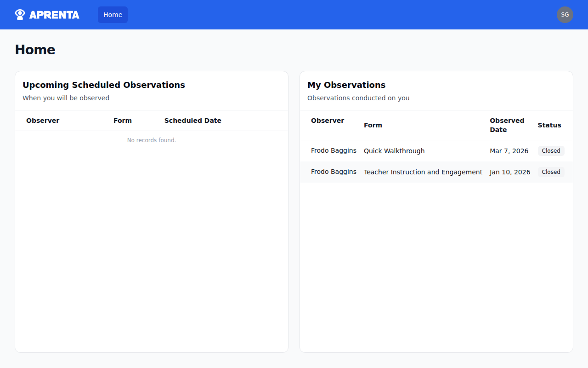Select Frodo Baggins in the second row
The image size is (588, 368).
tap(334, 172)
